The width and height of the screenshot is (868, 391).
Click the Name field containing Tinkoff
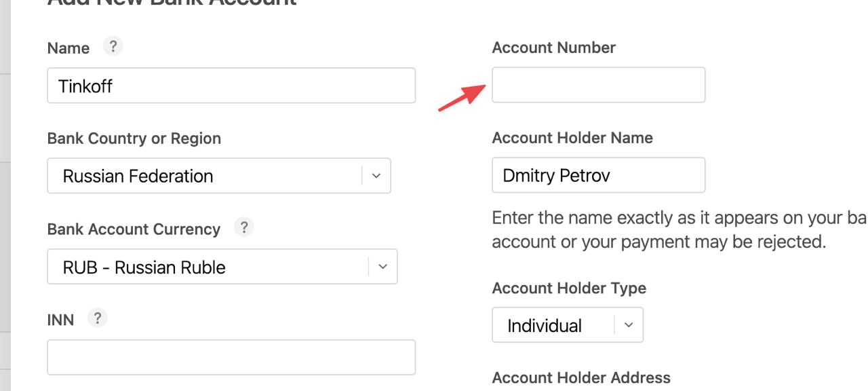point(231,86)
